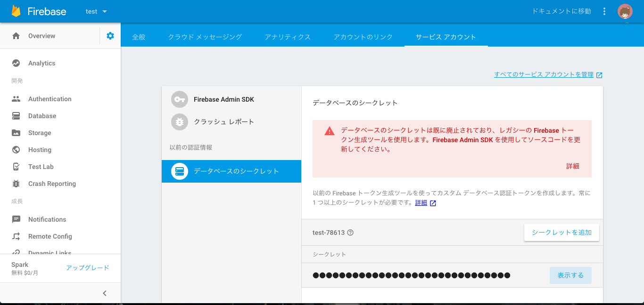Open the project settings gear
Viewport: 644px width, 305px height.
coord(109,35)
